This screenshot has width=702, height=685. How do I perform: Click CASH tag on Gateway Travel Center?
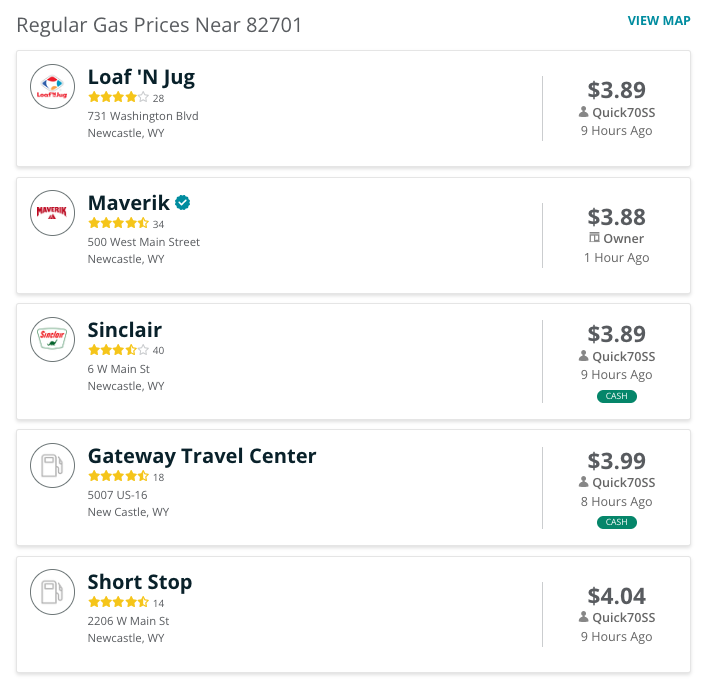coord(616,522)
